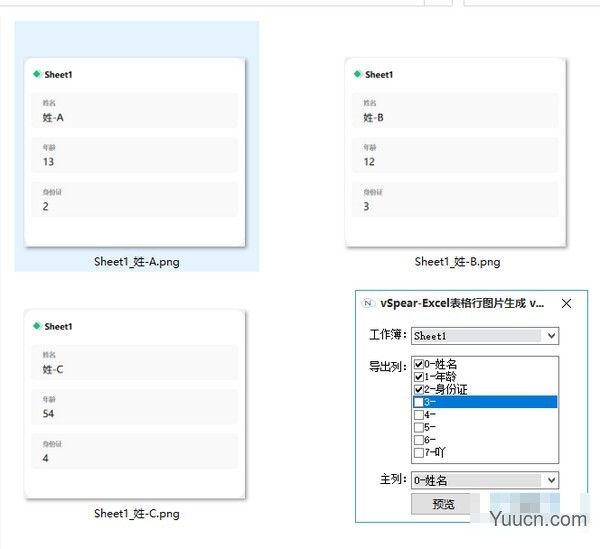
Task: Select the Sheet1_姓-B.png thumbnail
Action: pyautogui.click(x=455, y=152)
